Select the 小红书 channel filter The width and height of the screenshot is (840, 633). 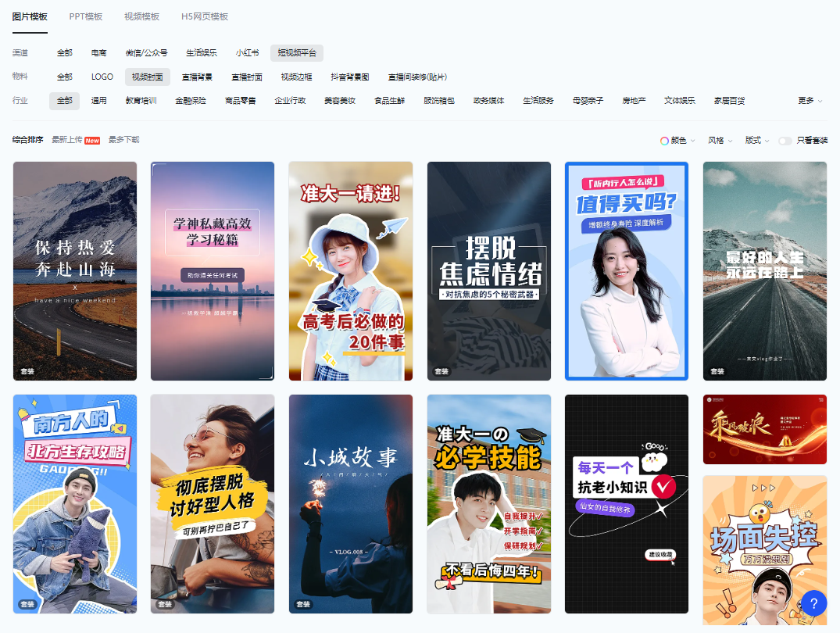pos(248,53)
